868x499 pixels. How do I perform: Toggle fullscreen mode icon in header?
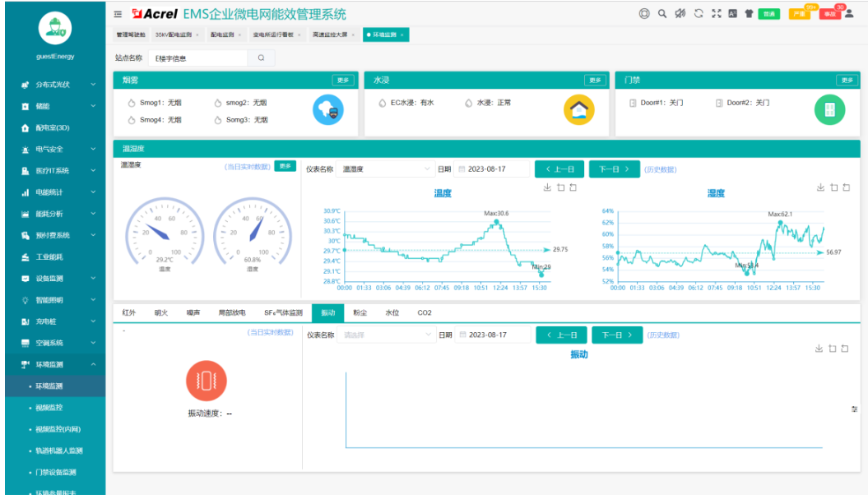pos(717,14)
